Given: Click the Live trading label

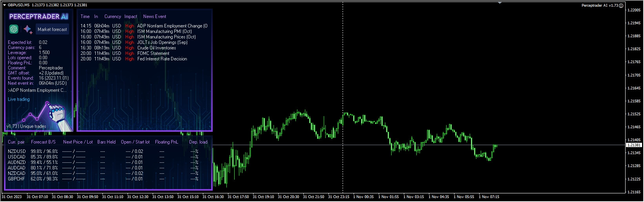Looking at the screenshot, I should [18, 99].
